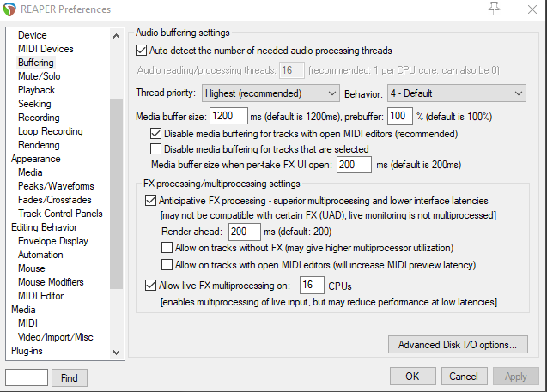This screenshot has width=547, height=392.
Task: Select the Editing Behavior category
Action: pos(45,227)
